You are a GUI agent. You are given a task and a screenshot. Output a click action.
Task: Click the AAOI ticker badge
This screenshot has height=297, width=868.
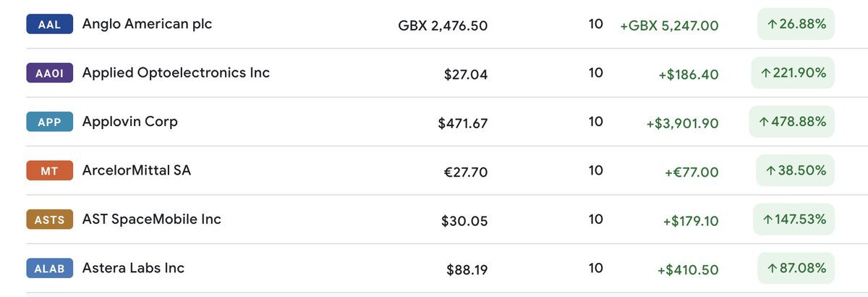[49, 73]
